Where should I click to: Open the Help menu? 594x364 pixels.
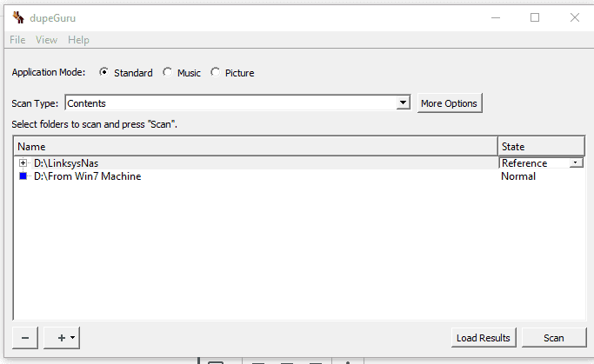point(78,40)
